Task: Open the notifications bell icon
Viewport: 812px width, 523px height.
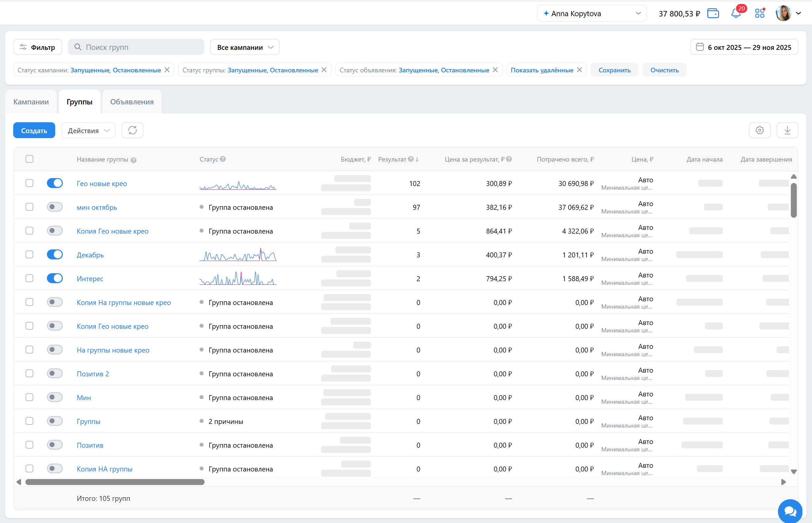Action: pyautogui.click(x=736, y=14)
